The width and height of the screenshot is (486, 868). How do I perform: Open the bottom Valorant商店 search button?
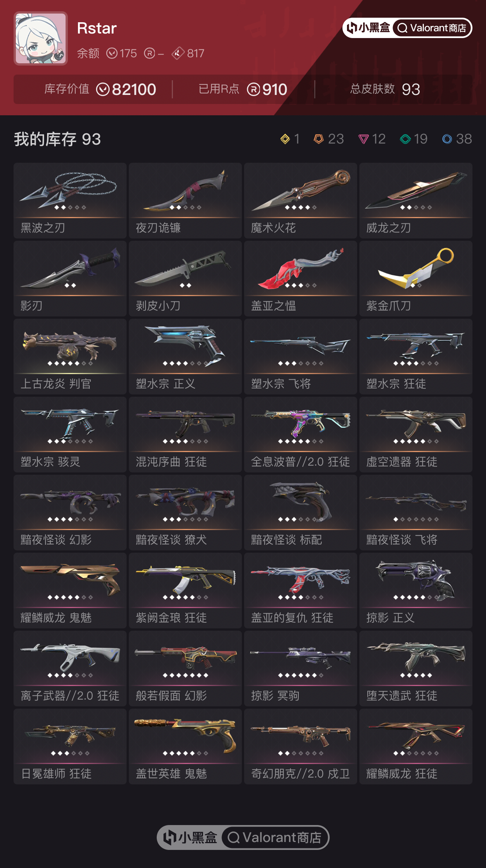(275, 837)
